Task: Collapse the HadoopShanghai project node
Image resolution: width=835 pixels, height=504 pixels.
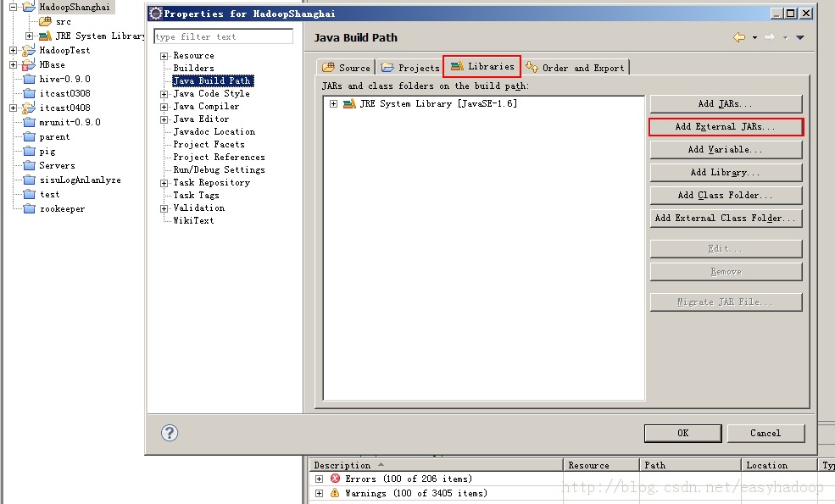Action: [14, 7]
